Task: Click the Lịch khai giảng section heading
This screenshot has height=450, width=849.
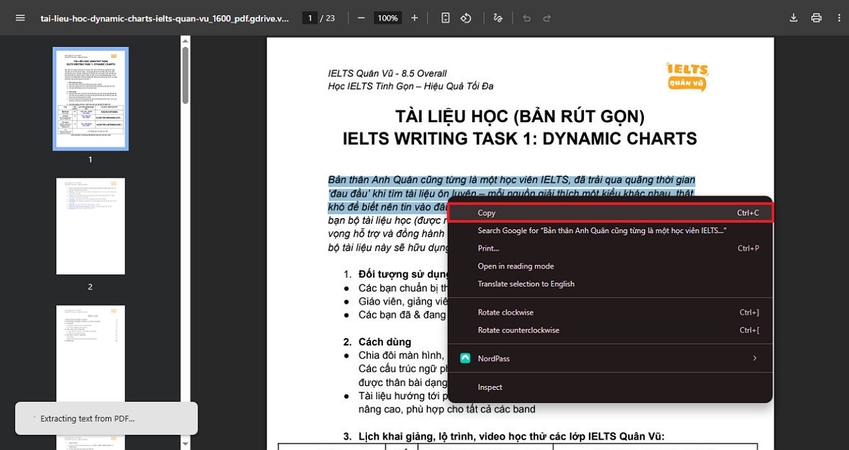Action: tap(504, 437)
